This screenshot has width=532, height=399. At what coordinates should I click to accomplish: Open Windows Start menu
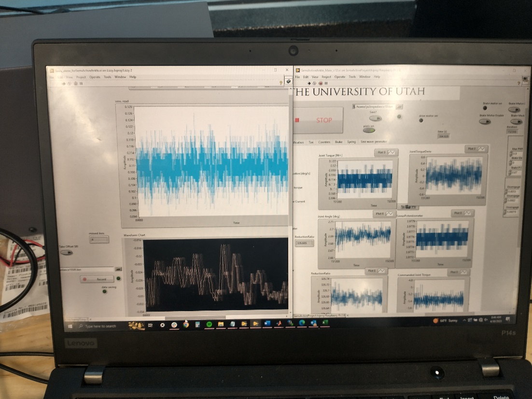tap(70, 326)
